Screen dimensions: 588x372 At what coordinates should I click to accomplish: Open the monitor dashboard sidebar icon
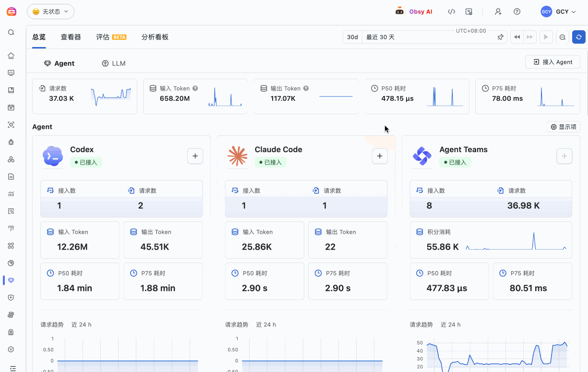(x=11, y=73)
